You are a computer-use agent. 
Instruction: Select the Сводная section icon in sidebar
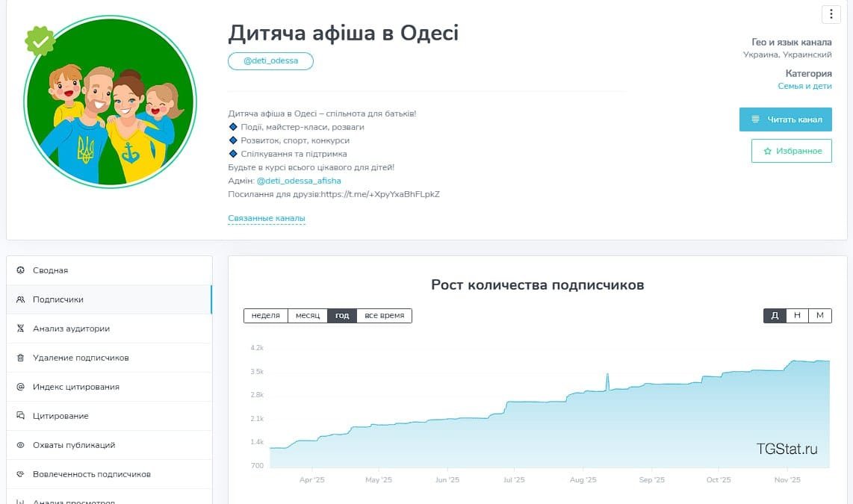tap(22, 270)
